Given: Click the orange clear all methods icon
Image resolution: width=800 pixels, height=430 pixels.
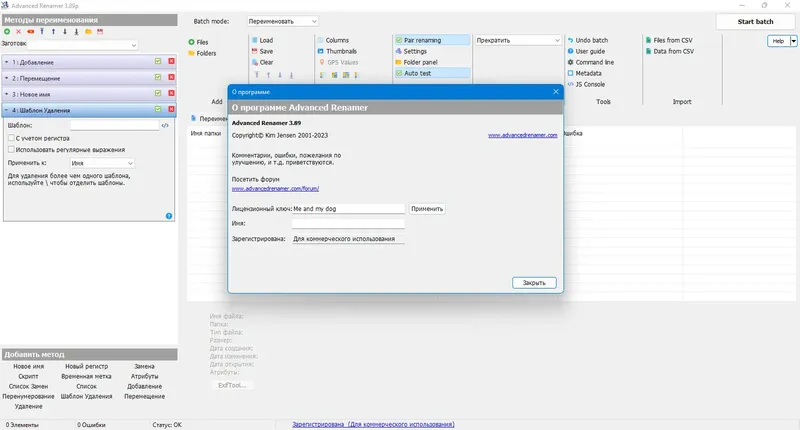Looking at the screenshot, I should point(31,32).
